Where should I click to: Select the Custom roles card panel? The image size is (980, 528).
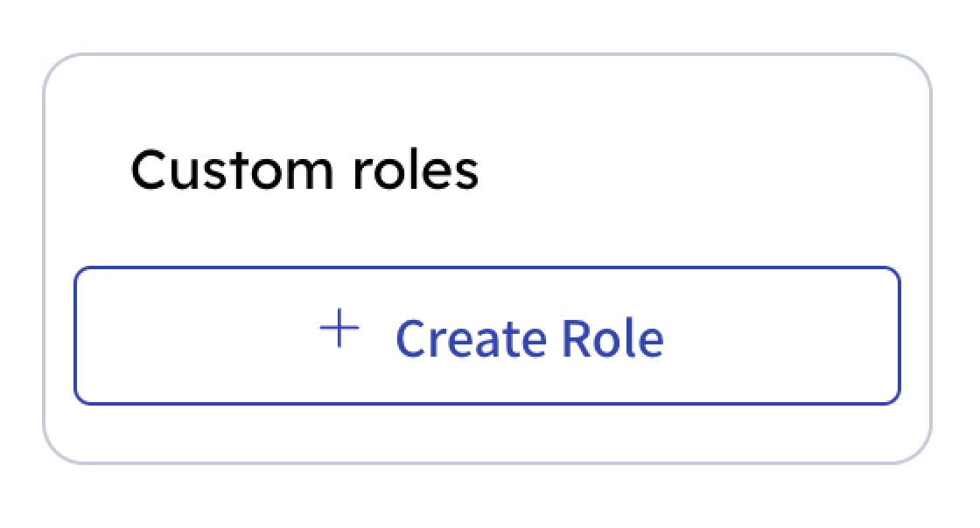[486, 259]
